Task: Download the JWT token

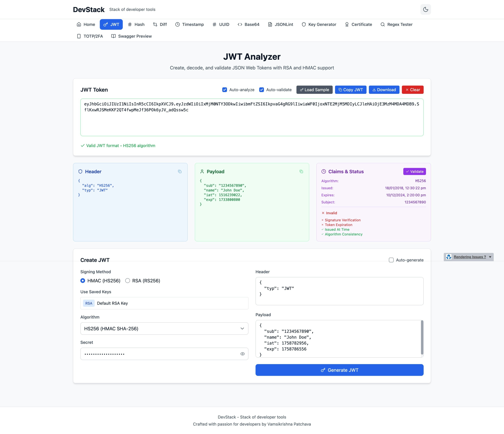Action: pos(384,90)
